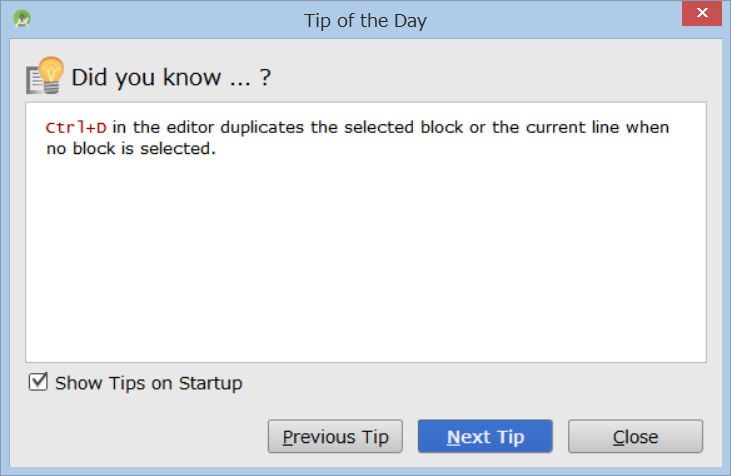The height and width of the screenshot is (476, 731).
Task: Click the blank area of the tip pane
Action: click(365, 260)
